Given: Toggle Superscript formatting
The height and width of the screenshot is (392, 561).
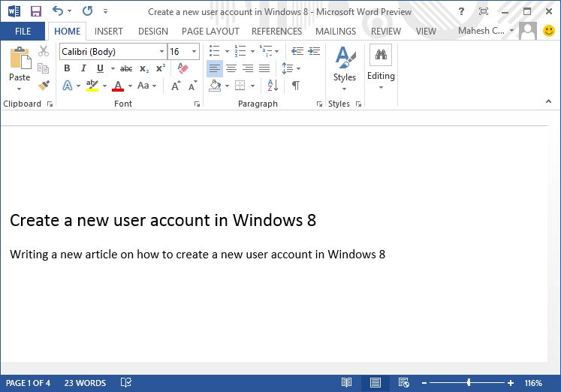Looking at the screenshot, I should pyautogui.click(x=161, y=68).
